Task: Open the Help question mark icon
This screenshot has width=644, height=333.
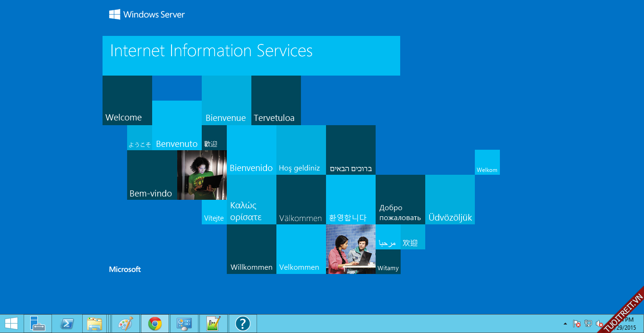Action: (x=242, y=324)
